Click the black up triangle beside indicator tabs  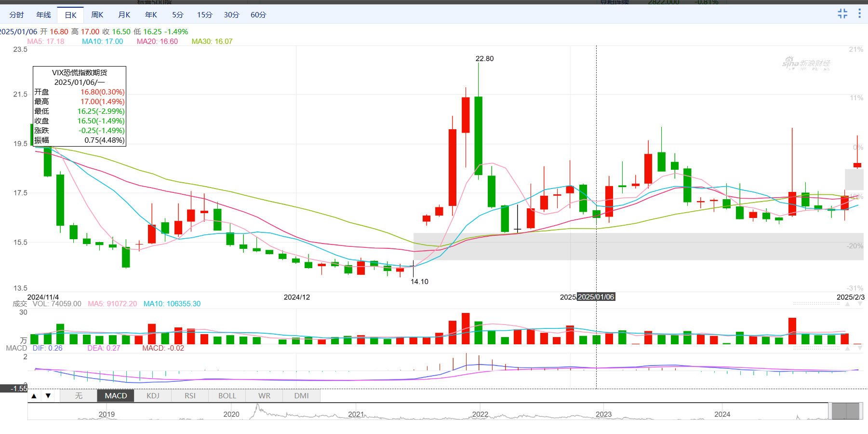point(34,396)
